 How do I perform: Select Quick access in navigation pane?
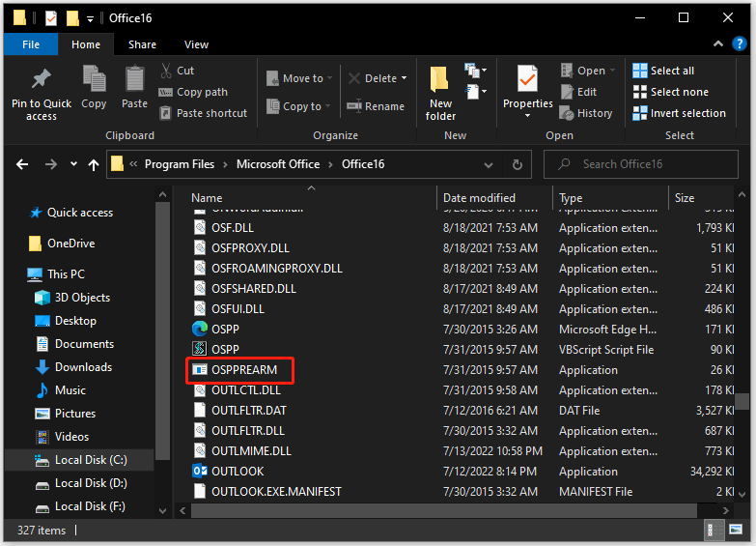pyautogui.click(x=70, y=213)
